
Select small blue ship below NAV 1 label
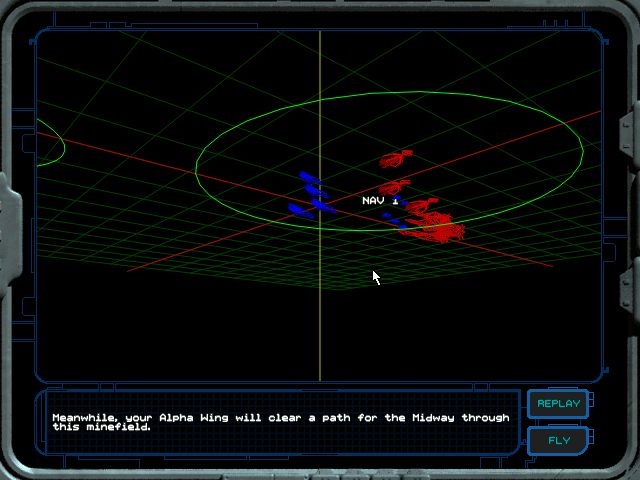click(x=388, y=213)
